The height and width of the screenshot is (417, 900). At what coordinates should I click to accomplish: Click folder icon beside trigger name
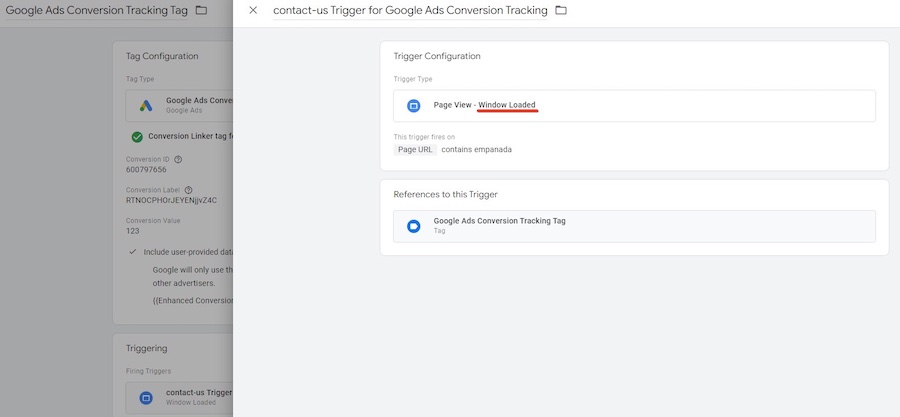click(x=561, y=10)
